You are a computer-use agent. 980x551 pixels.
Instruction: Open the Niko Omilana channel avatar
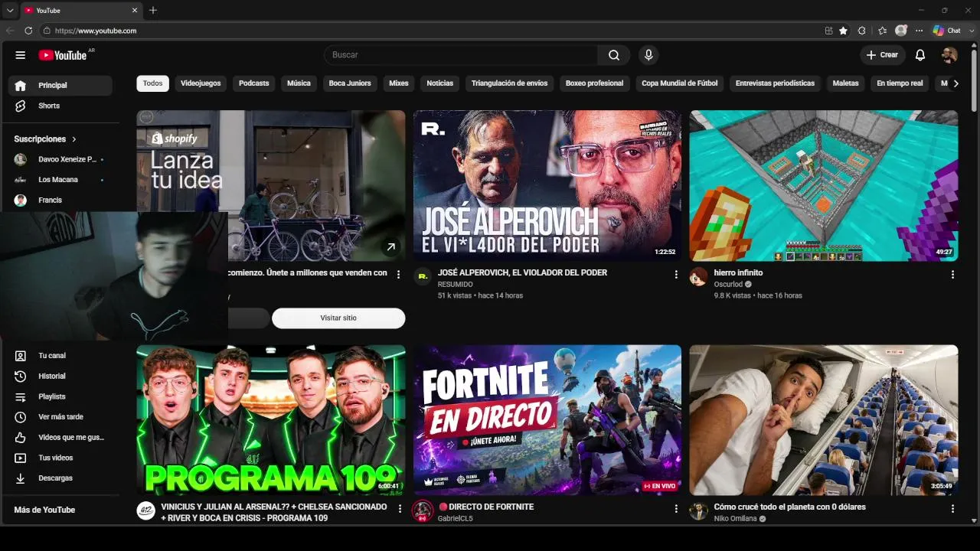[x=698, y=510]
